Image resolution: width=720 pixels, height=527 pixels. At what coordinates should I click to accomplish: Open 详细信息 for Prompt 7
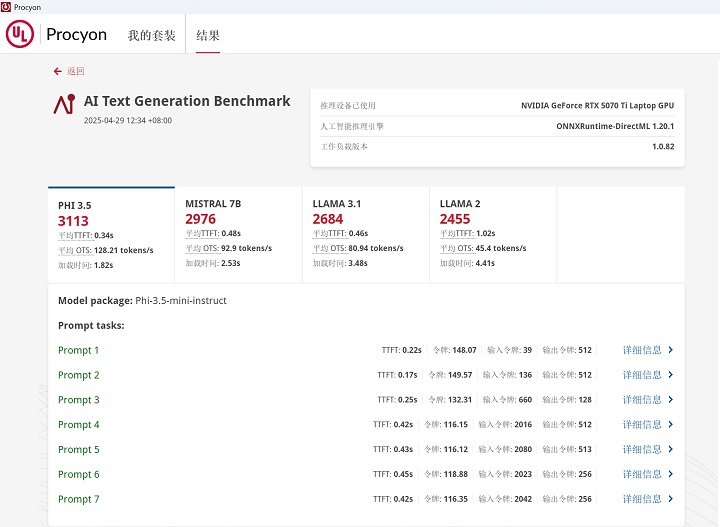pos(642,499)
